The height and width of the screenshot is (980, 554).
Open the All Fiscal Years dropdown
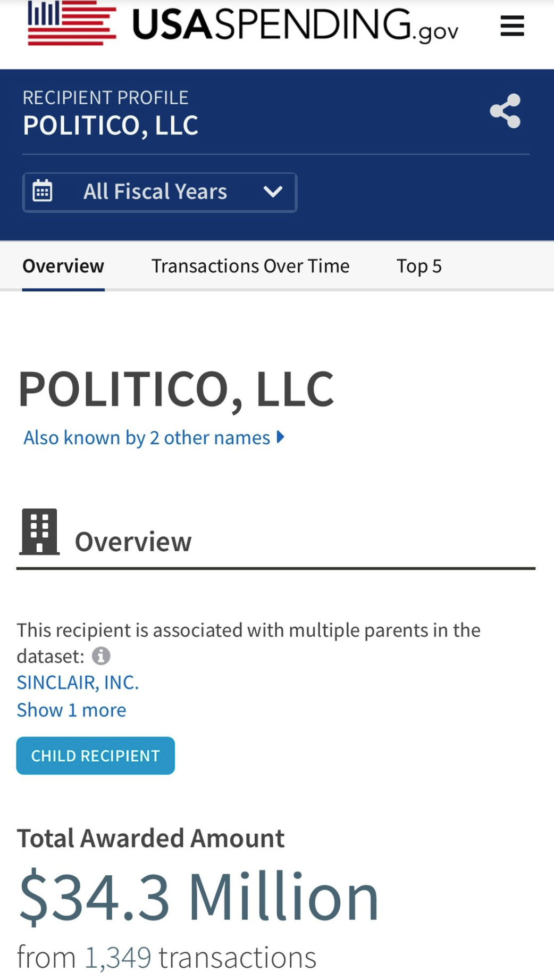click(155, 192)
